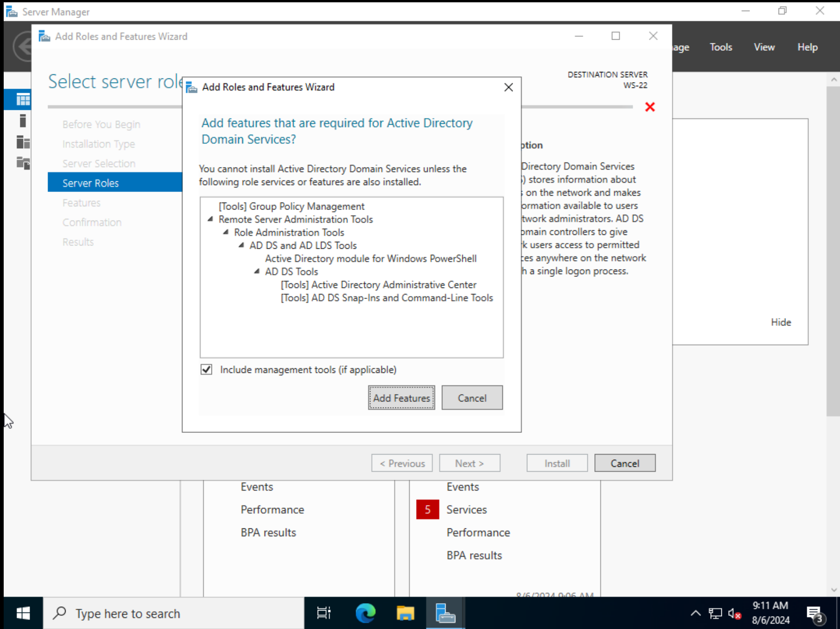Image resolution: width=840 pixels, height=629 pixels.
Task: Open Performance in left Server Manager tile
Action: pos(272,509)
